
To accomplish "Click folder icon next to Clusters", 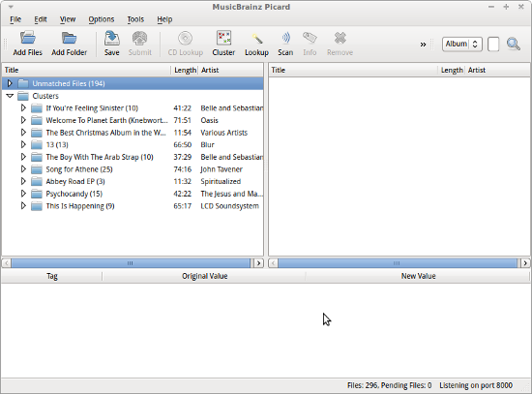I will coord(23,96).
